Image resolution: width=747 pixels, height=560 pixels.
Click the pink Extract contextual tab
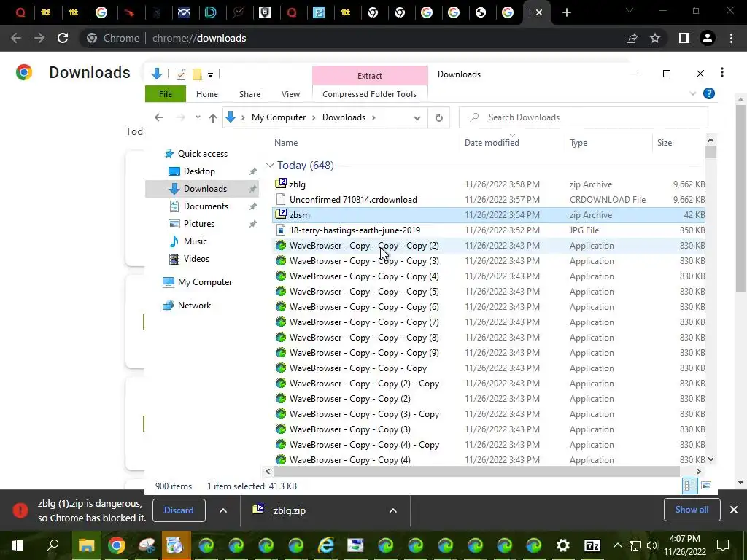[x=370, y=75]
